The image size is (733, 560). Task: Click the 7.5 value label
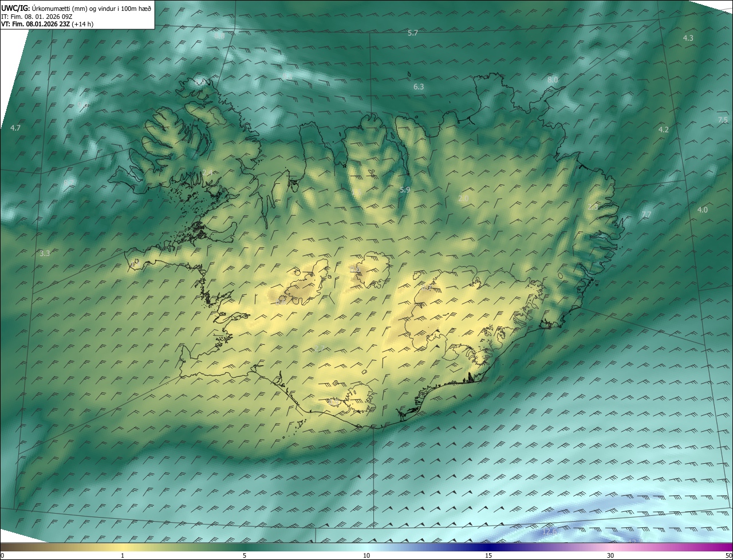(x=723, y=120)
